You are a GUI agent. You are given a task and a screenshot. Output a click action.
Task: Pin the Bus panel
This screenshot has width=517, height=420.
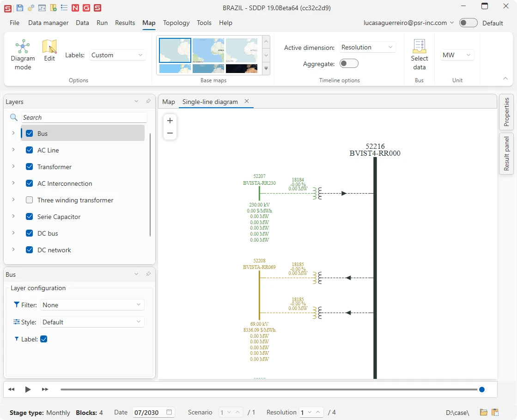click(x=148, y=274)
